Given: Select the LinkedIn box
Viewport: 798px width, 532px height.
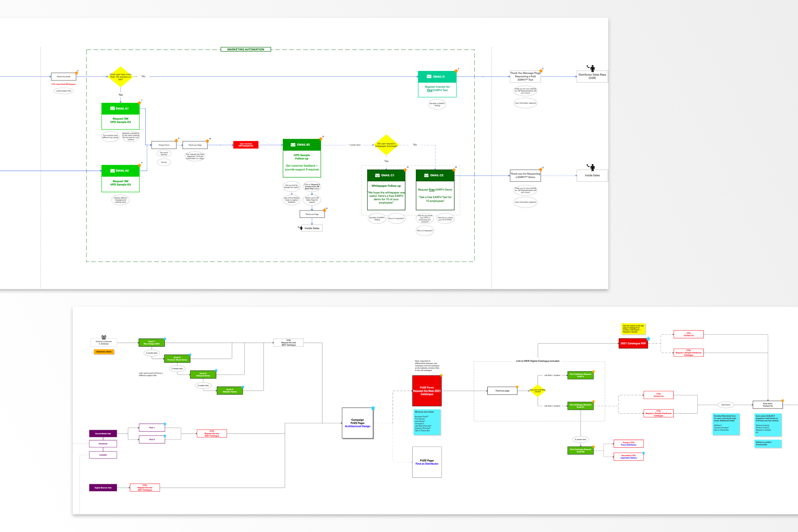Looking at the screenshot, I should [103, 455].
